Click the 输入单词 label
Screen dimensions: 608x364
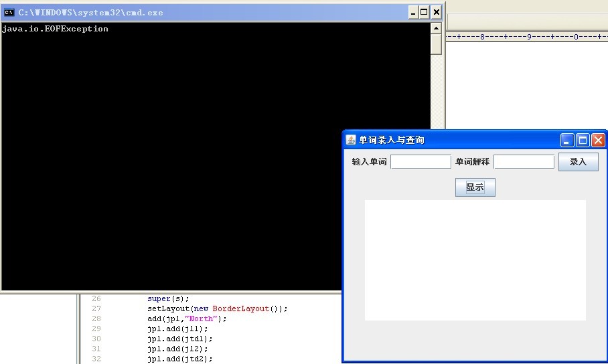pyautogui.click(x=369, y=162)
